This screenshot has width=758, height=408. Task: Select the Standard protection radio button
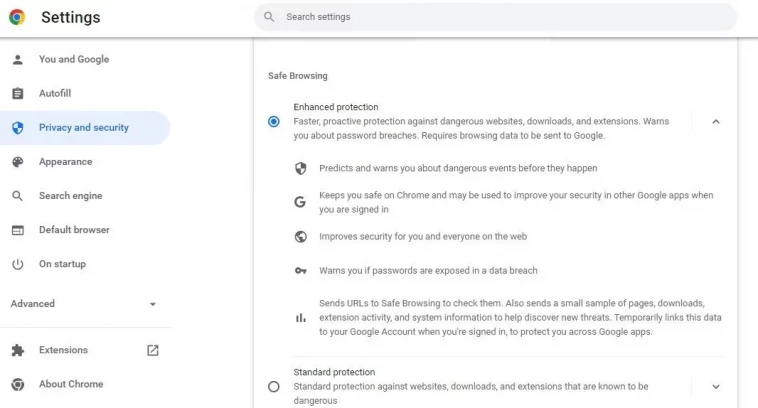pos(274,387)
